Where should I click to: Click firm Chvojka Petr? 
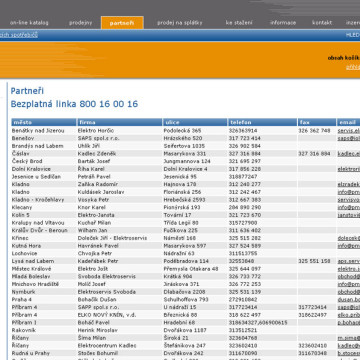(x=95, y=253)
